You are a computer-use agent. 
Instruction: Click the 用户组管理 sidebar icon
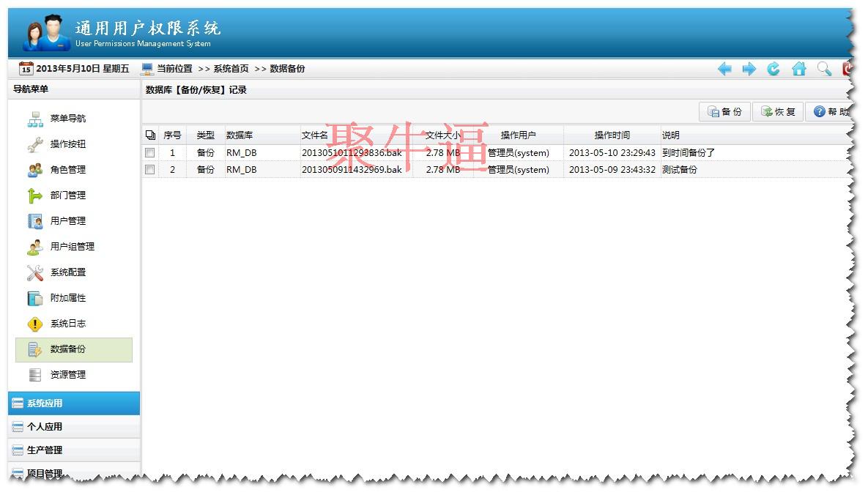35,247
